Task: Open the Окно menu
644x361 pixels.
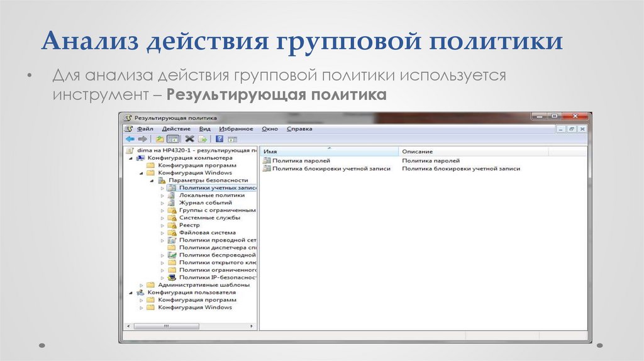Action: click(x=270, y=128)
